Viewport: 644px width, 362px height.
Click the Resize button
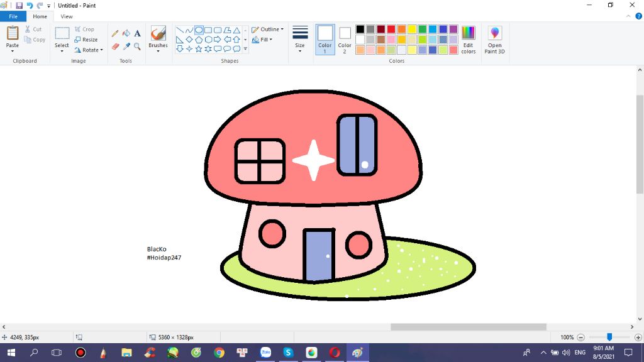(x=86, y=40)
